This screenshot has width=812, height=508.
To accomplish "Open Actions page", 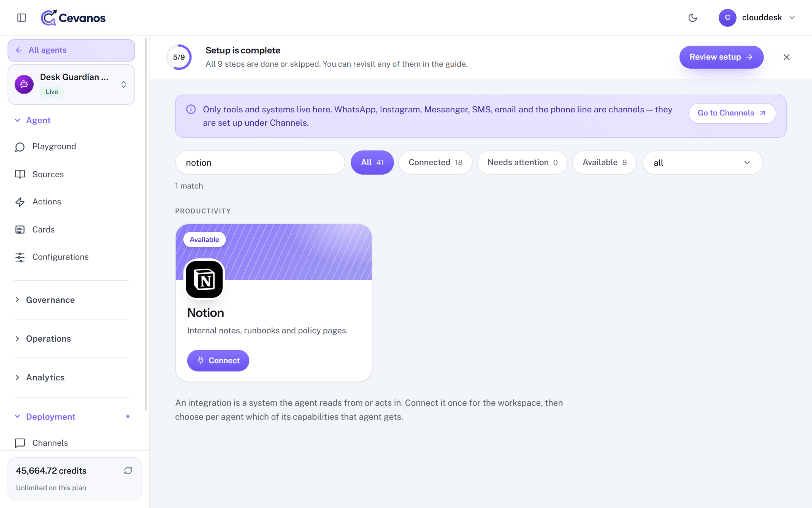I will pos(47,202).
